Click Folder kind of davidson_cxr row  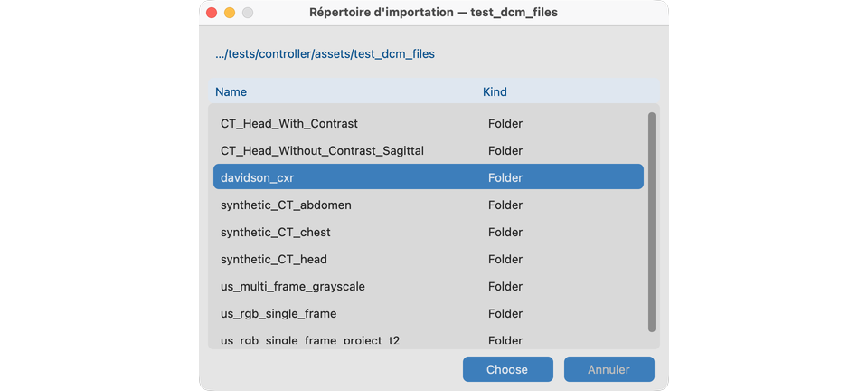pyautogui.click(x=505, y=177)
